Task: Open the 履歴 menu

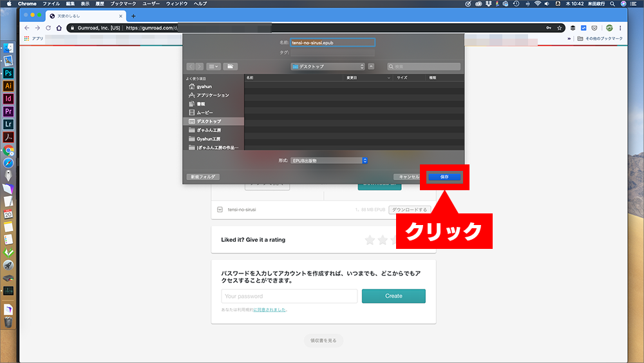Action: (100, 4)
